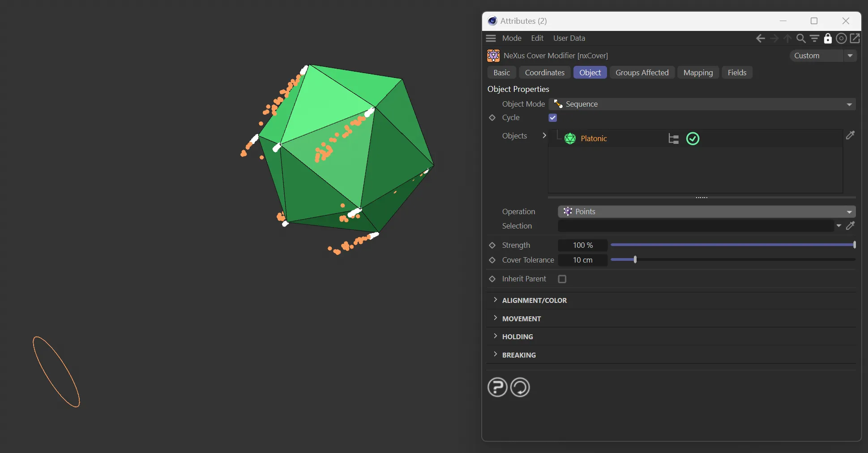Click the help question mark round button

(x=497, y=387)
